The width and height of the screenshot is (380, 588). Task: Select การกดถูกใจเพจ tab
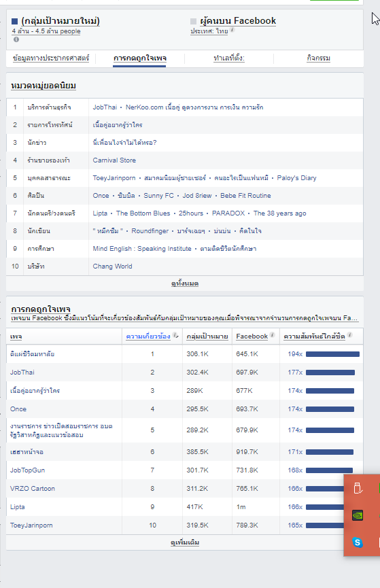point(139,58)
